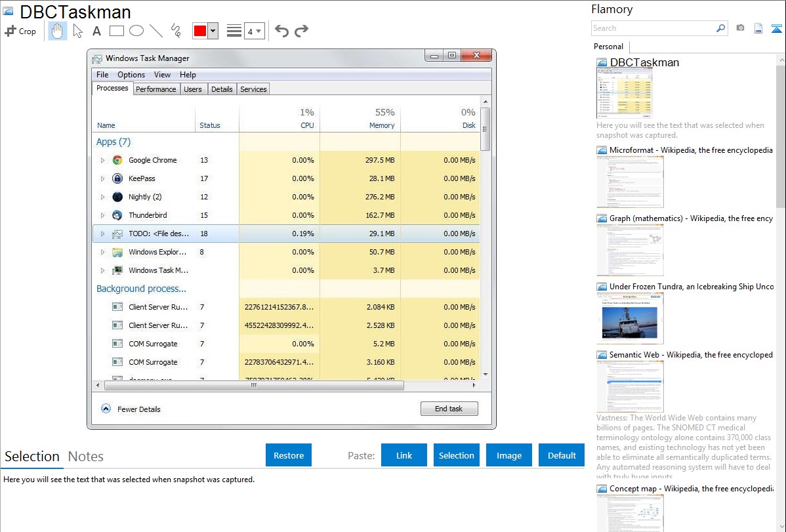Click the Fewer Details up-arrow icon
The width and height of the screenshot is (786, 532).
106,409
